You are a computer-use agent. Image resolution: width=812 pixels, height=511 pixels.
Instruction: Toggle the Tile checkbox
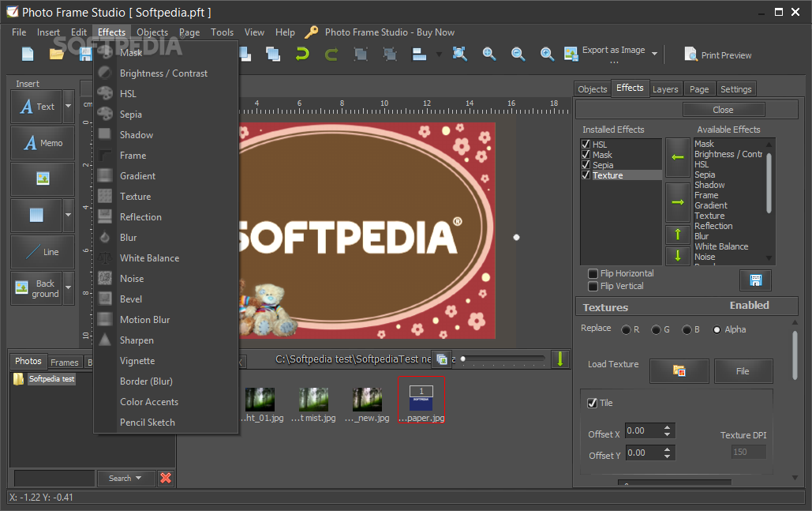point(593,403)
